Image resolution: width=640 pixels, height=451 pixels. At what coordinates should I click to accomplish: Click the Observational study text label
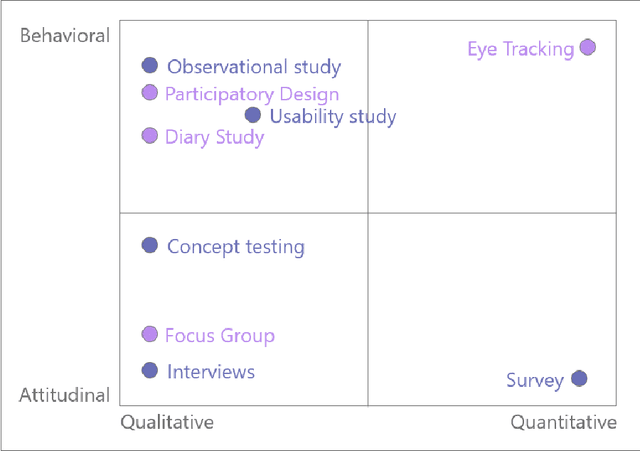[x=254, y=68]
